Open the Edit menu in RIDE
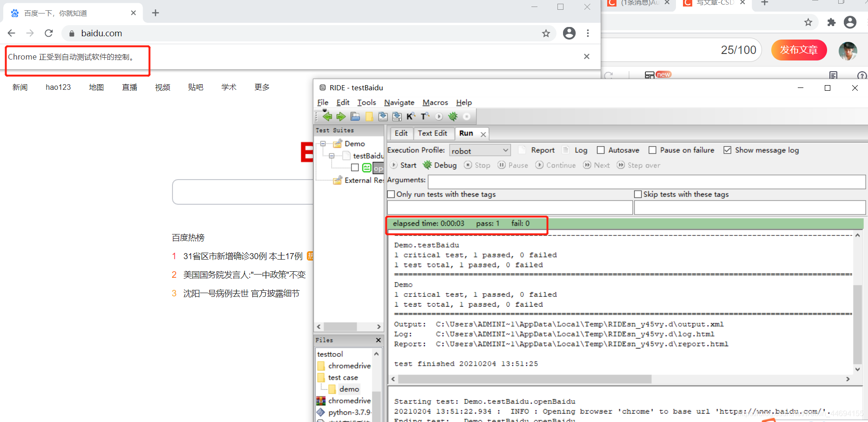 (343, 102)
